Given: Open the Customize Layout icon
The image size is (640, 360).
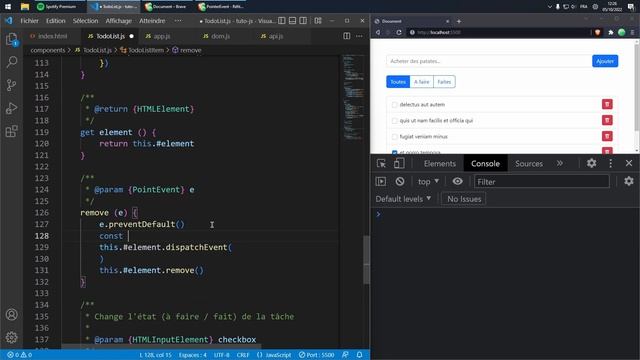Looking at the screenshot, I should pos(318,20).
